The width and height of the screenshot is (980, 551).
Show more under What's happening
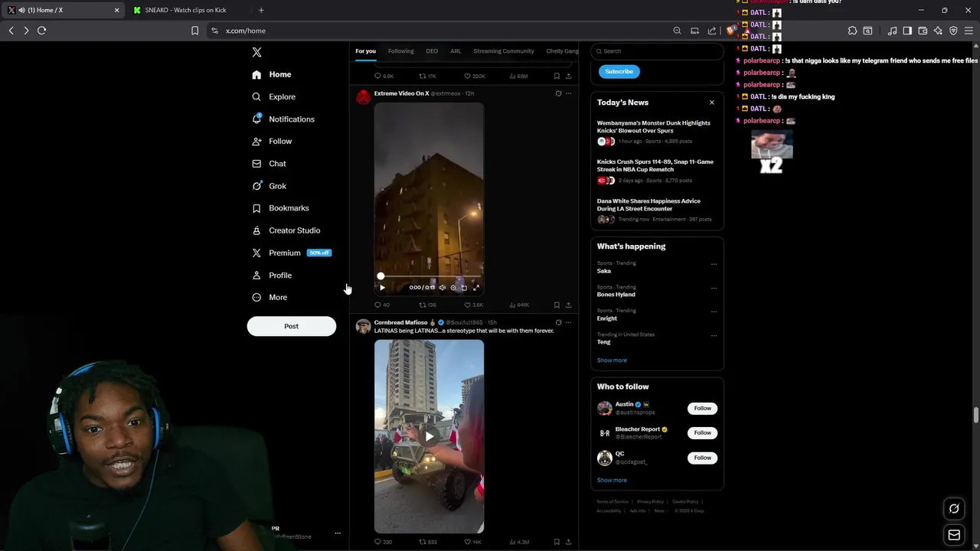point(612,360)
